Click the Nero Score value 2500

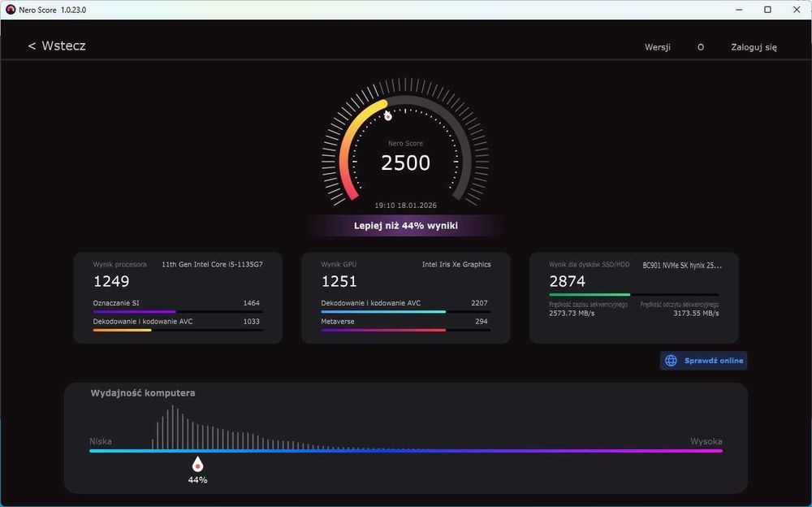[405, 162]
